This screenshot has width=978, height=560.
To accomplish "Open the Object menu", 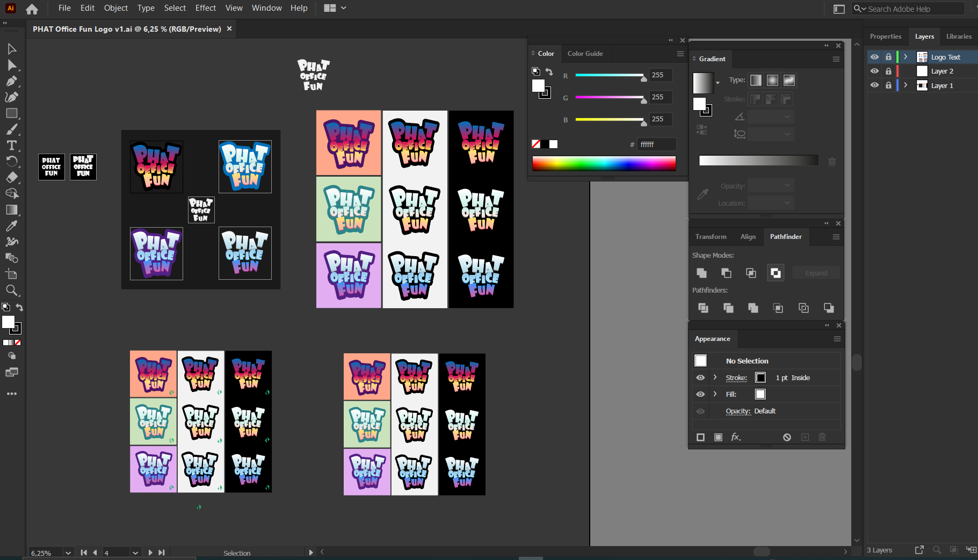I will (116, 8).
